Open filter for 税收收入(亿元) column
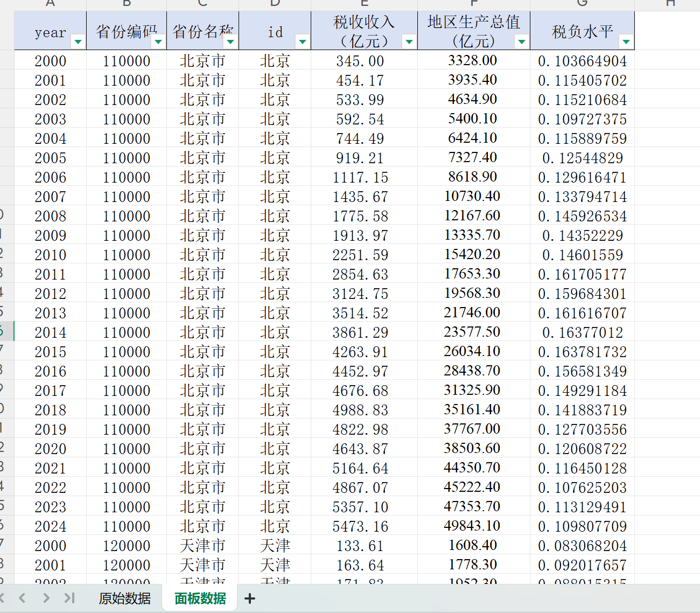Screen dimensions: 700x613 click(x=409, y=41)
